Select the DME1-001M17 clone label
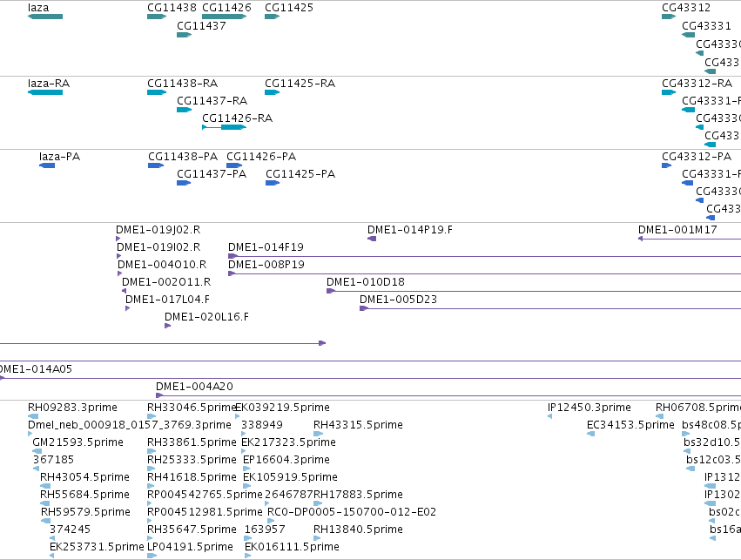741x560 pixels. coord(677,230)
